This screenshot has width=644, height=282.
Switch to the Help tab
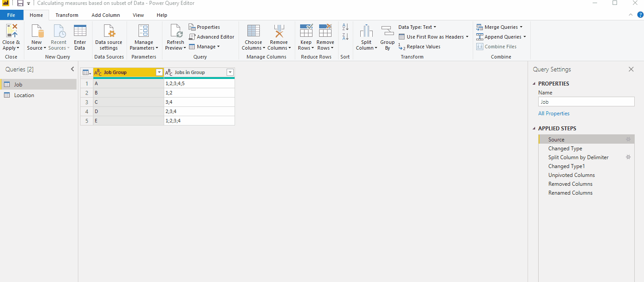[x=162, y=15]
